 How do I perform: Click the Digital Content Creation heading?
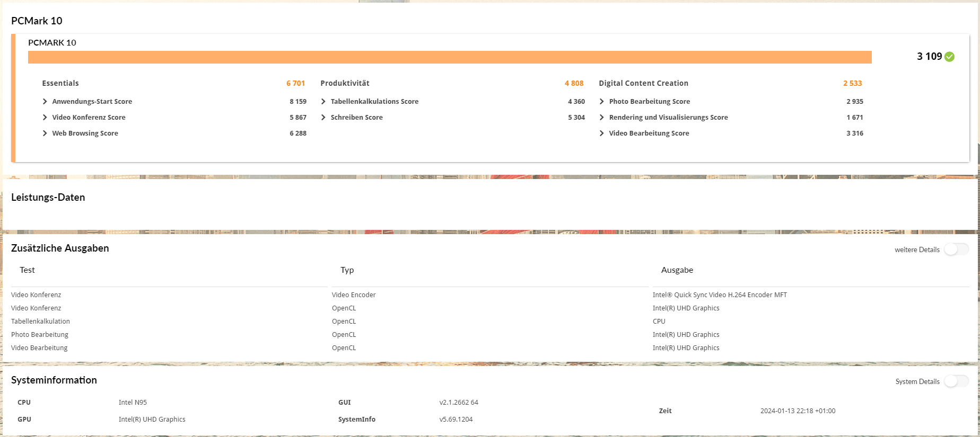643,83
